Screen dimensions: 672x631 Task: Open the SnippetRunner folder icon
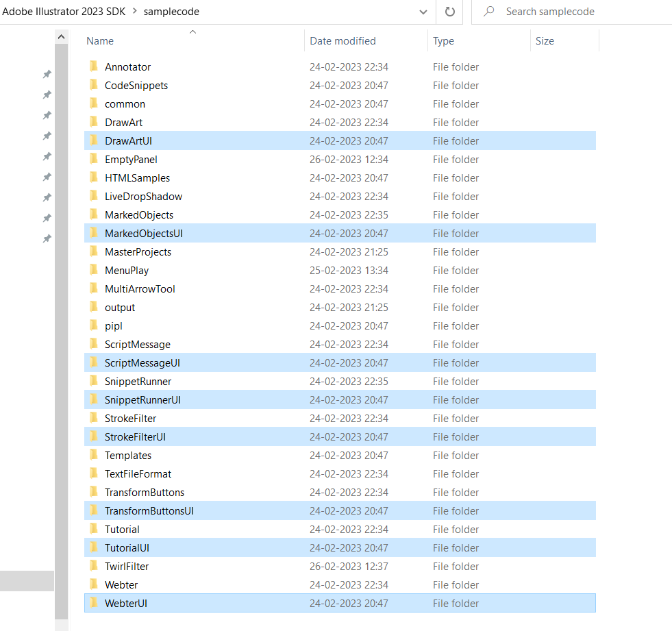click(95, 381)
